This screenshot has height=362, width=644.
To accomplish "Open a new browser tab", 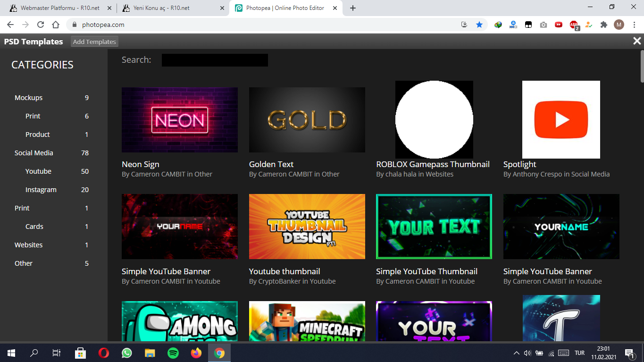I will tap(353, 8).
